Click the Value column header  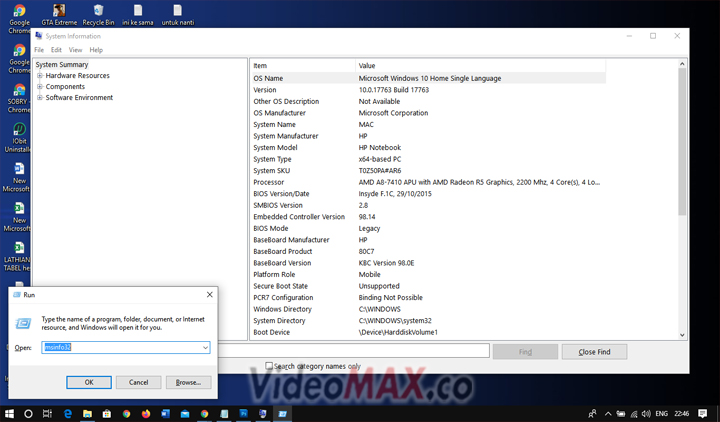[480, 66]
